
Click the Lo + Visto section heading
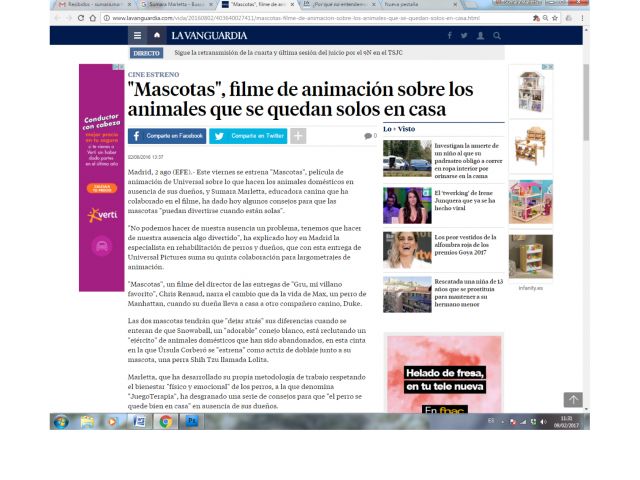pyautogui.click(x=399, y=129)
